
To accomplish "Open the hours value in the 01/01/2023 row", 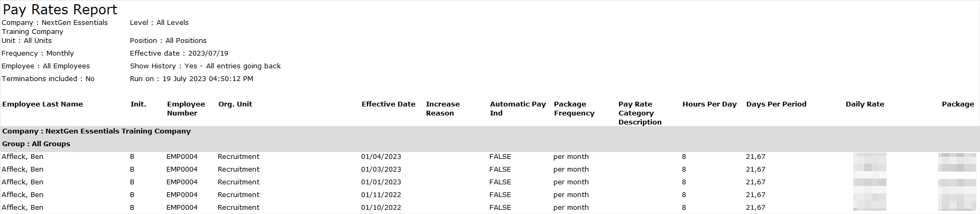I will 684,182.
